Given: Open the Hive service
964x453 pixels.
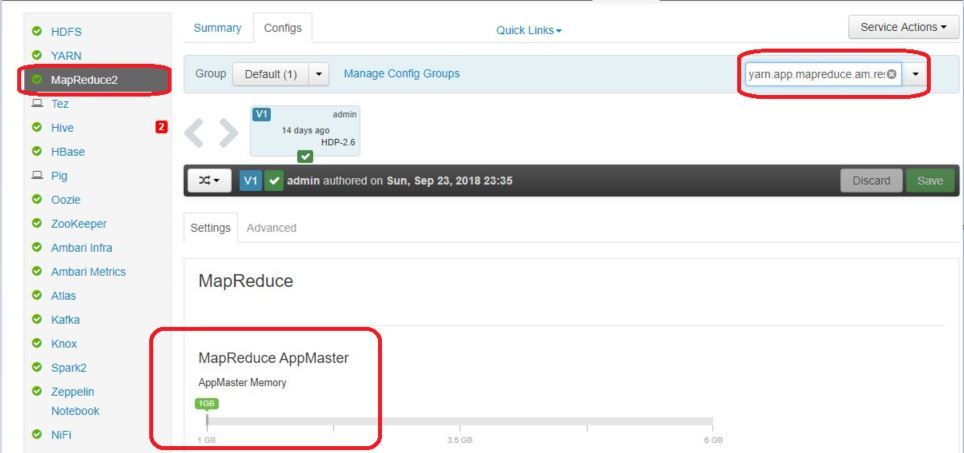Looking at the screenshot, I should pyautogui.click(x=62, y=127).
